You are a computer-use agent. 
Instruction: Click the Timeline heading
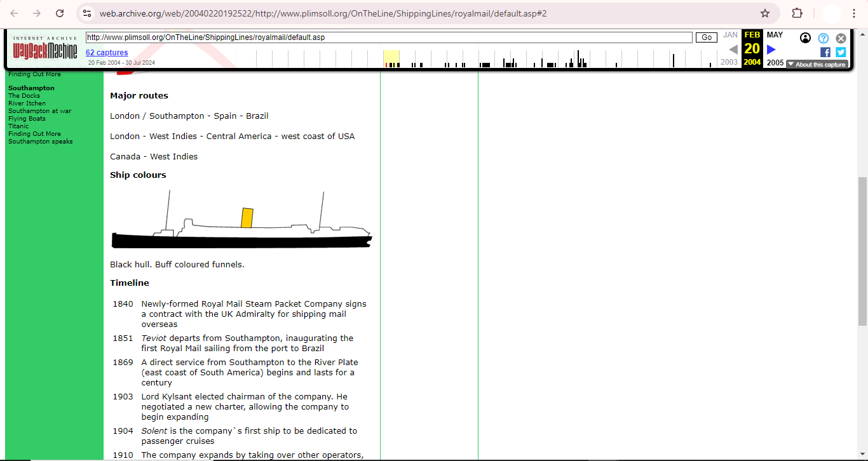130,283
